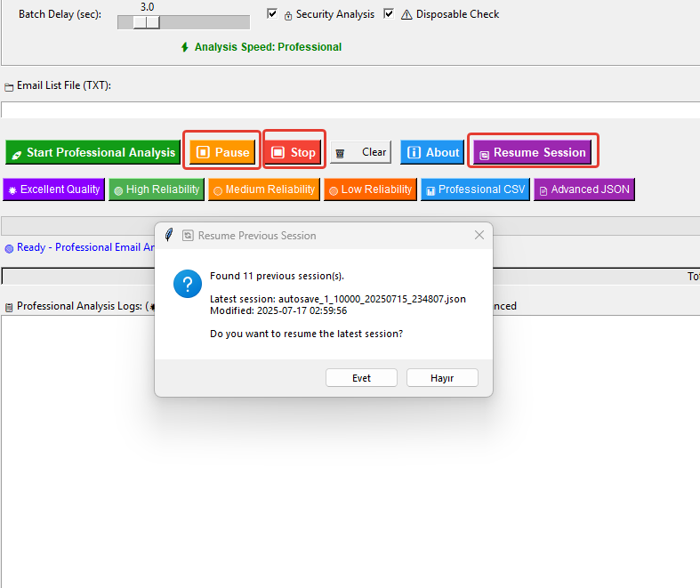Export results with Professional CSV button
This screenshot has height=588, width=700.
click(475, 189)
